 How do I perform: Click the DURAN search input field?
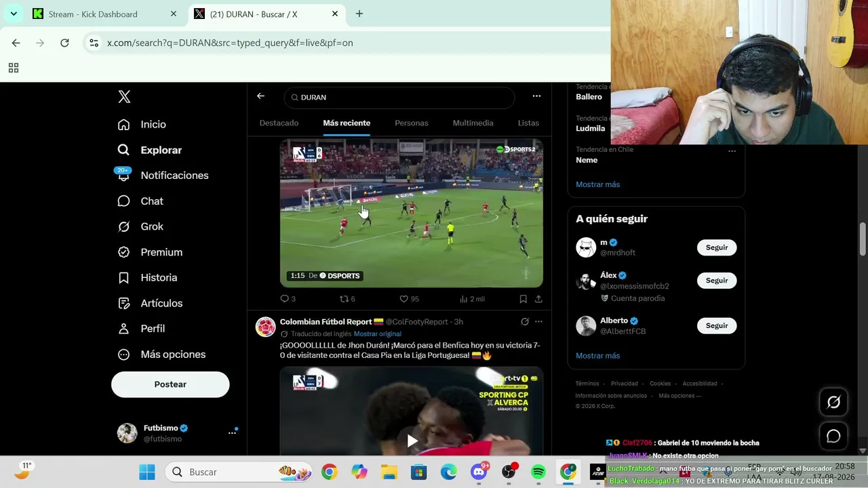[399, 97]
